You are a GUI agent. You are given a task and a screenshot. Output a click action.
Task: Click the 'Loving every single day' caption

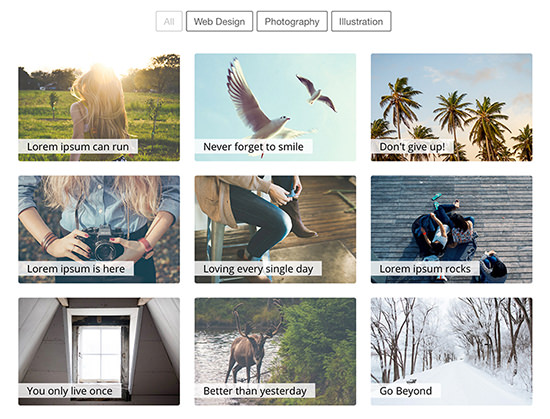click(x=258, y=269)
